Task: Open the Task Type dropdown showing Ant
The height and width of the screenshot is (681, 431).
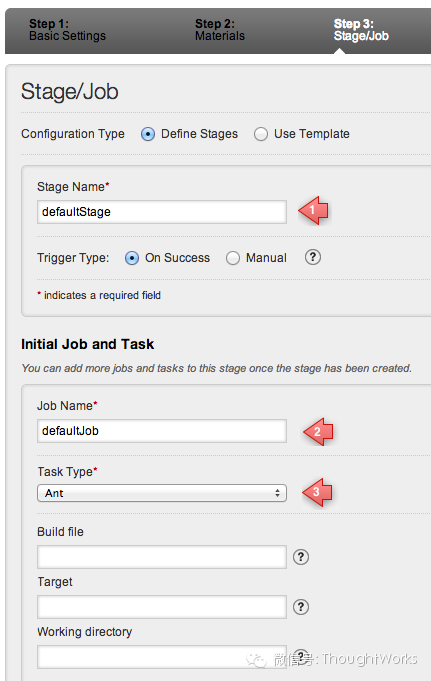Action: pyautogui.click(x=162, y=493)
